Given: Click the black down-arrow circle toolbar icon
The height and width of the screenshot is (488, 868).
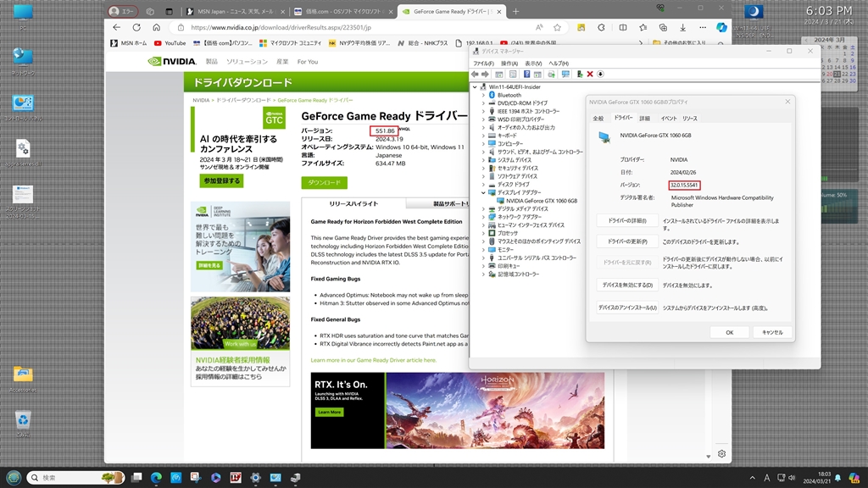Looking at the screenshot, I should [x=600, y=75].
